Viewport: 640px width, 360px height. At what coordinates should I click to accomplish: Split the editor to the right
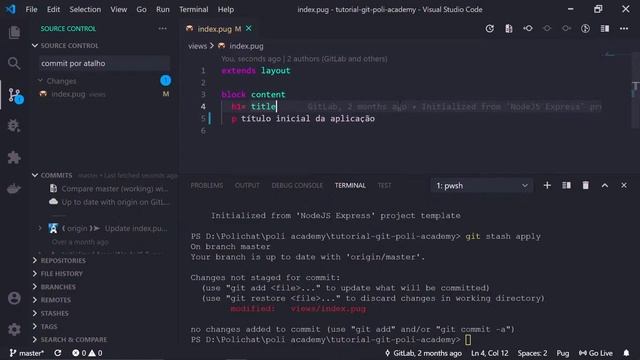tap(605, 29)
